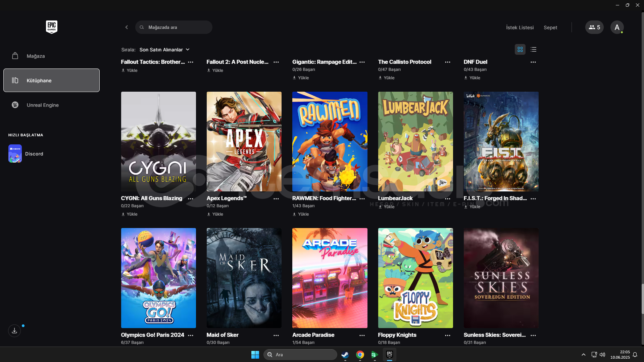The image size is (644, 362).
Task: Open options menu for F.I.S.T.
Action: click(533, 198)
